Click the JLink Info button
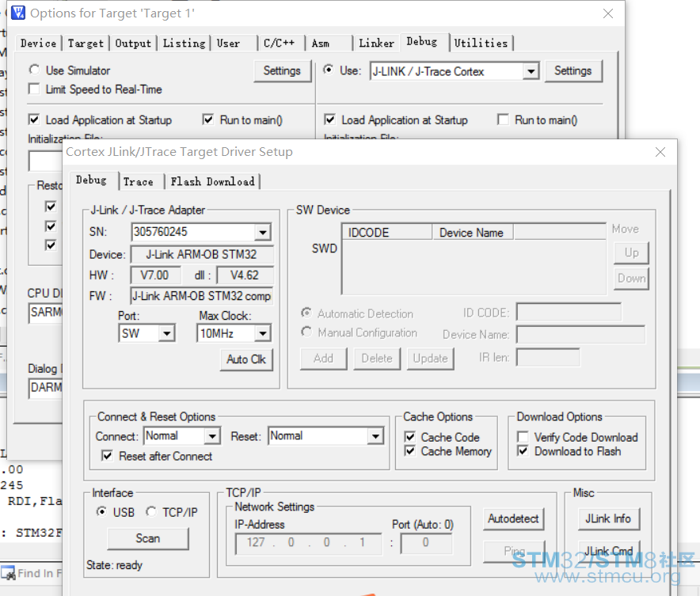The image size is (700, 596). coord(608,518)
